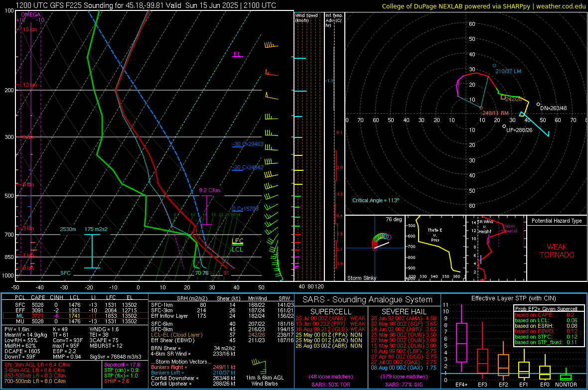Click the College of DuPage NEXLAB credit

coord(484,6)
